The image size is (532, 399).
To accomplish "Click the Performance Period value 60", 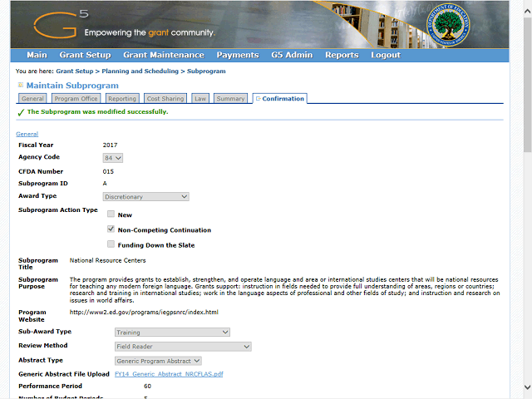I will tap(148, 386).
